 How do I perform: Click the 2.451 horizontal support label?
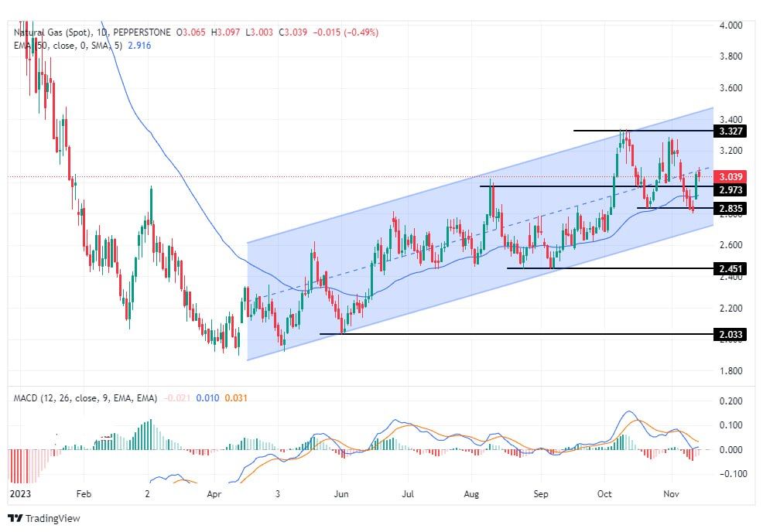click(730, 268)
